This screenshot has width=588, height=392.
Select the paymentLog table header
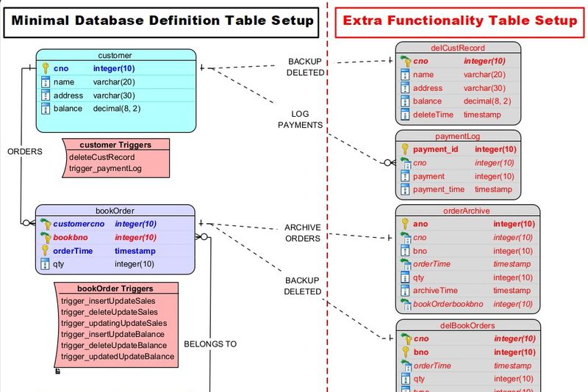pyautogui.click(x=458, y=137)
